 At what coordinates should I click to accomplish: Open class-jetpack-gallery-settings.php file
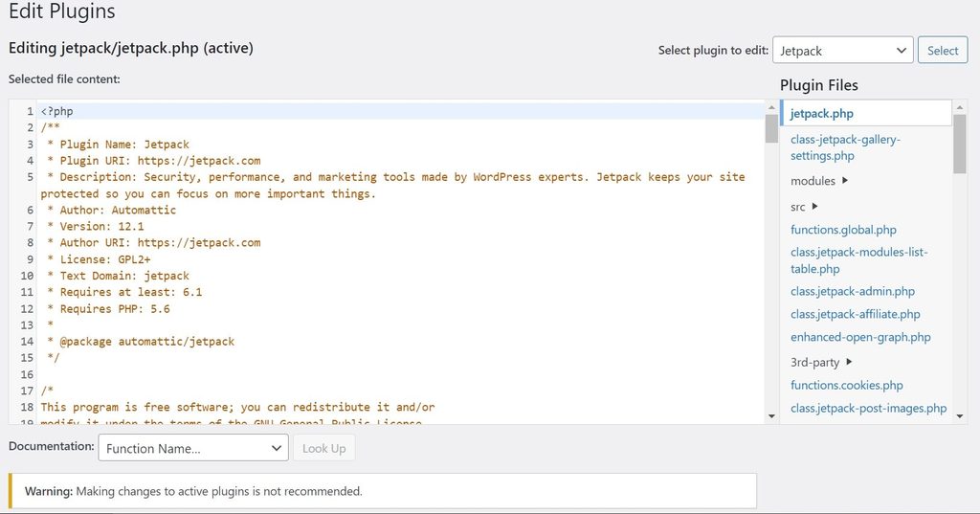point(845,147)
